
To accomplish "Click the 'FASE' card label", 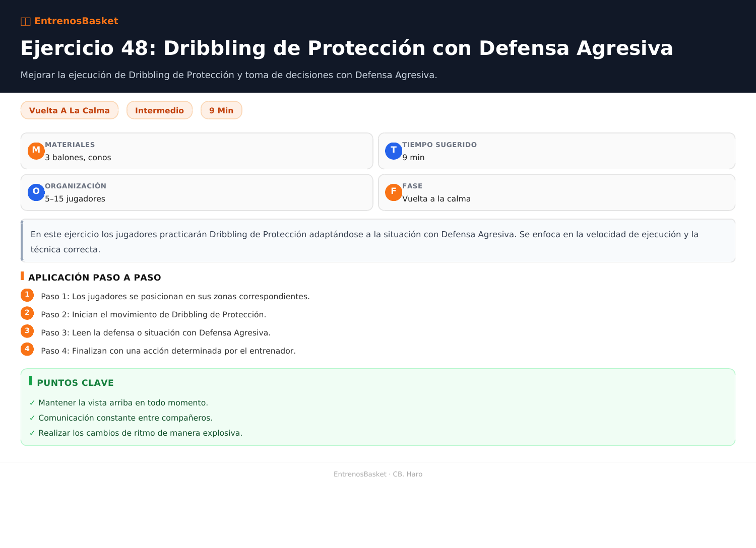I will (x=412, y=186).
